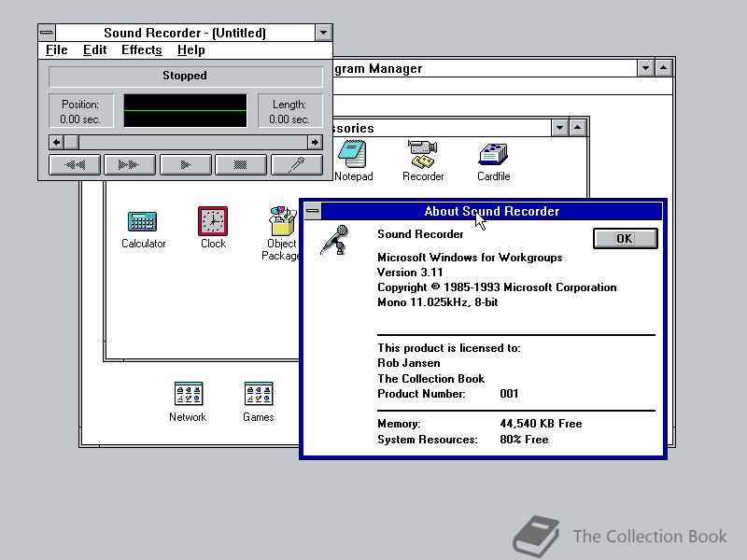The height and width of the screenshot is (560, 747).
Task: Open Sound Recorder's Help menu
Action: click(191, 49)
